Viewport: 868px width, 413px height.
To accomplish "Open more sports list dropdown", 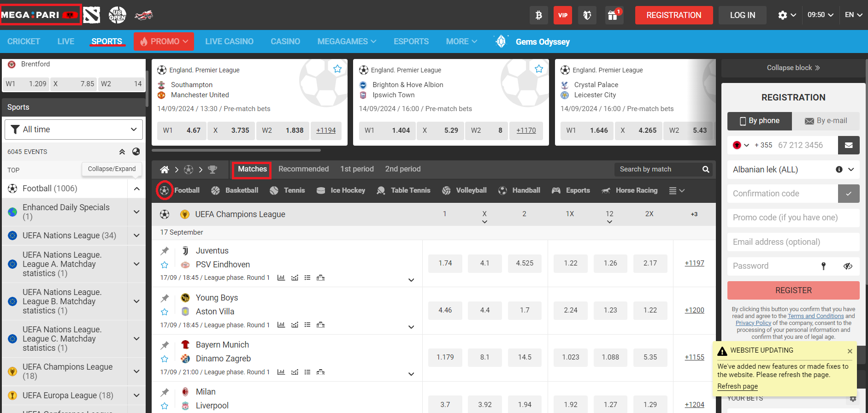I will click(677, 190).
